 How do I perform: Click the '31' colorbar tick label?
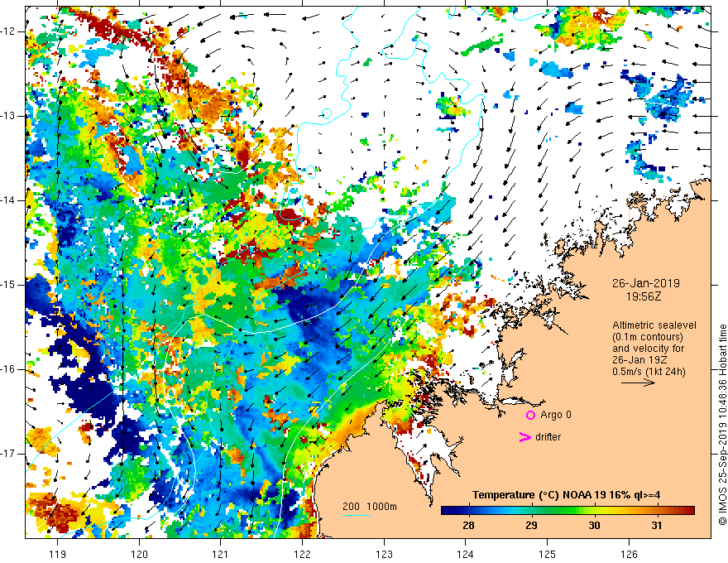(656, 526)
